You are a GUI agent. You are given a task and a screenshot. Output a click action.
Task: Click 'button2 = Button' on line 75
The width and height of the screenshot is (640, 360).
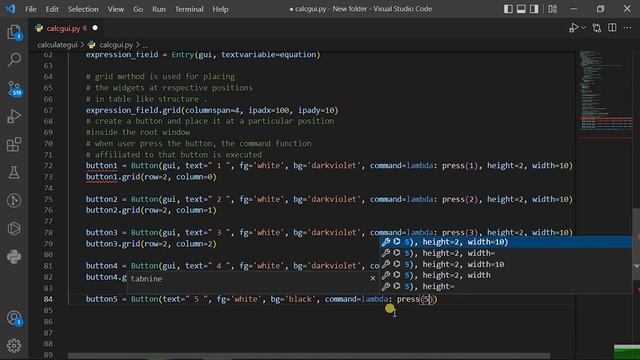122,199
